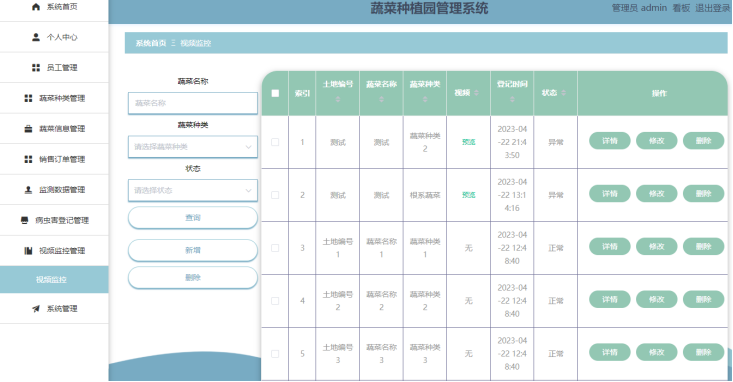
Task: Click 详情 for row 4
Action: [x=610, y=299]
